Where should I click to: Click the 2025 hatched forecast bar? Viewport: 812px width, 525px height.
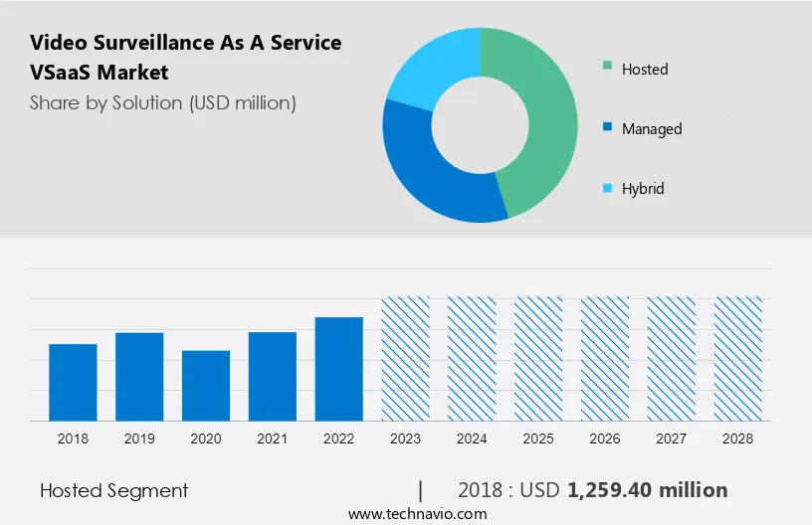click(x=538, y=358)
